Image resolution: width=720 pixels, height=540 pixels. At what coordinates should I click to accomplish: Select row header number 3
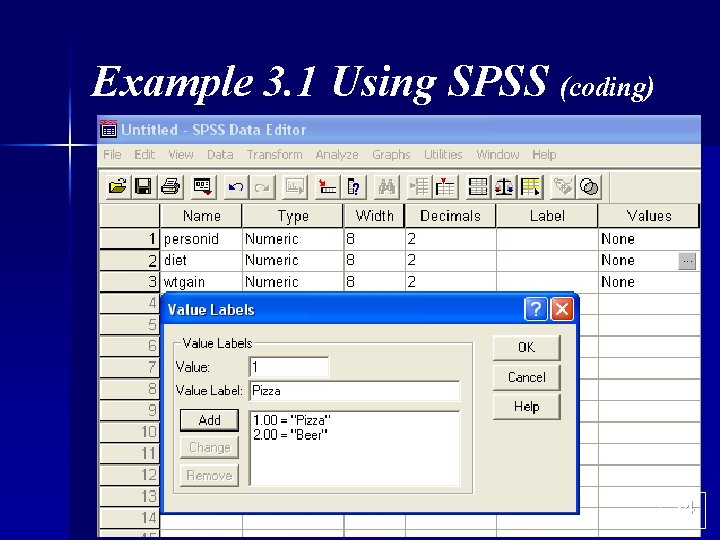[129, 282]
